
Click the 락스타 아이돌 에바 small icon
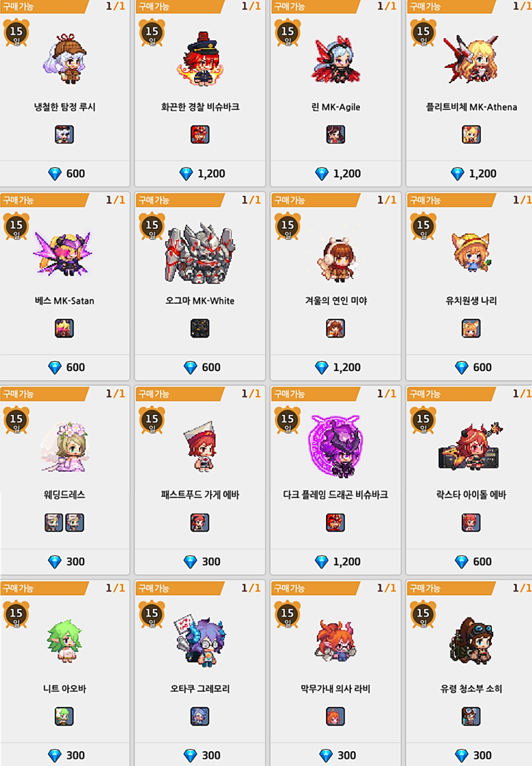click(471, 522)
